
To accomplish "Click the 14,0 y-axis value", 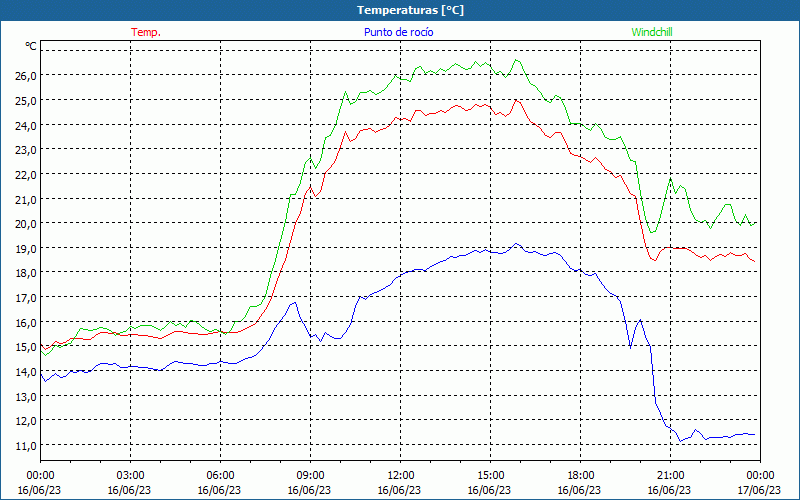I will [x=26, y=372].
